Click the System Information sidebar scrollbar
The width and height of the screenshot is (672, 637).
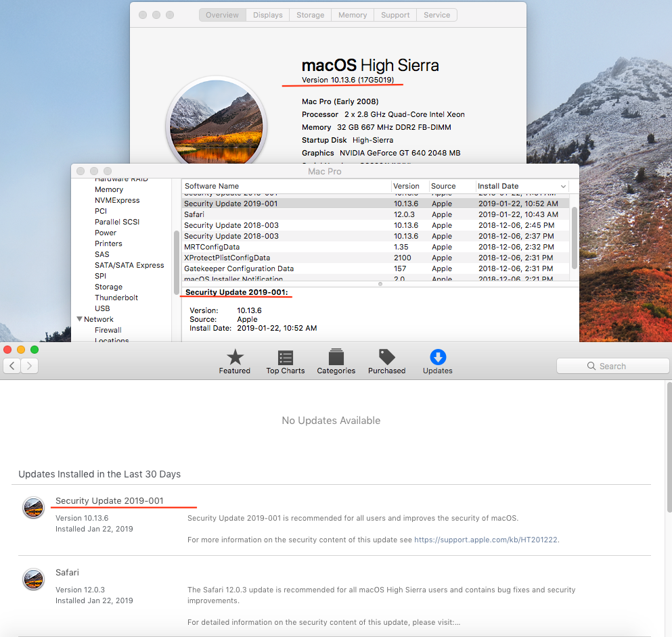[x=176, y=262]
